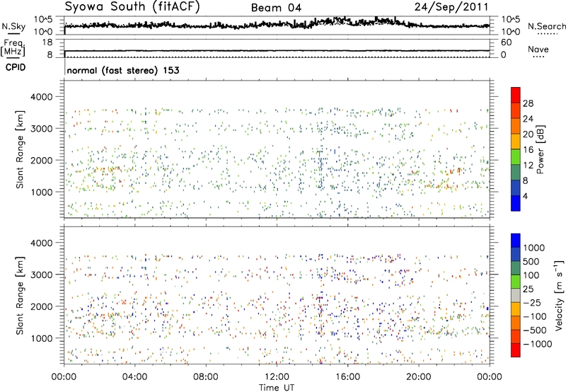Click the "20:00" time axis label
This screenshot has width=566, height=392.
(418, 376)
